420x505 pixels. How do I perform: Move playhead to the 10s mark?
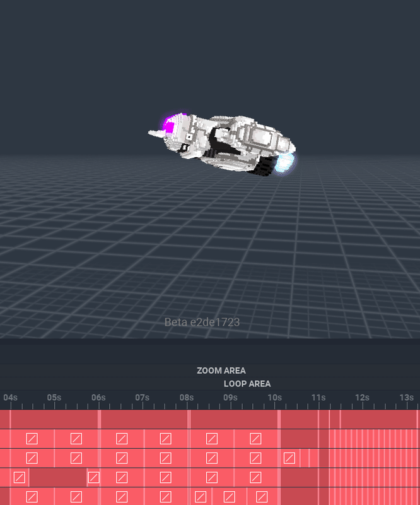point(274,398)
